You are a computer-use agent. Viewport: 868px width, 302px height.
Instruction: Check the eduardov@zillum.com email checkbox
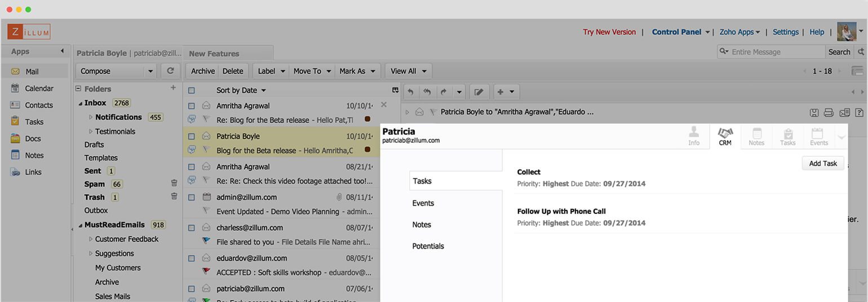[x=192, y=258]
